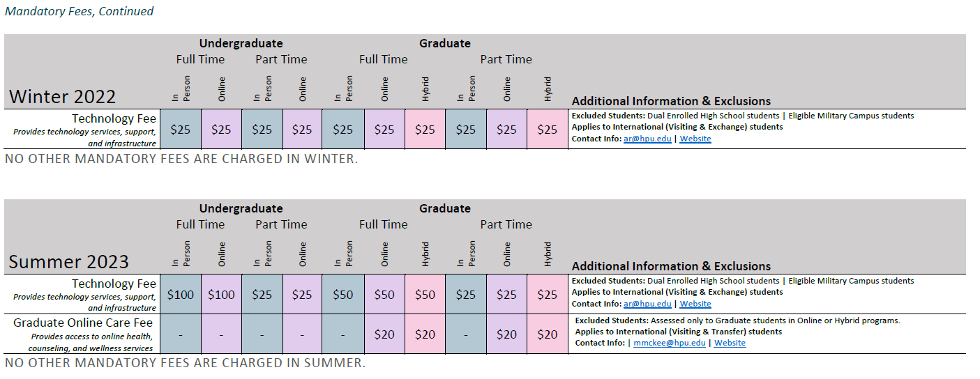Select Graduate Online Care Fee part-time hybrid $20 cell
Viewport: 980px width, 379px height.
[x=548, y=334]
